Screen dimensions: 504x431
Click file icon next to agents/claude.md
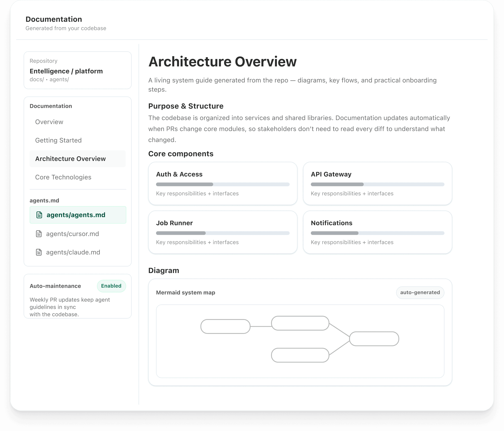tap(39, 252)
